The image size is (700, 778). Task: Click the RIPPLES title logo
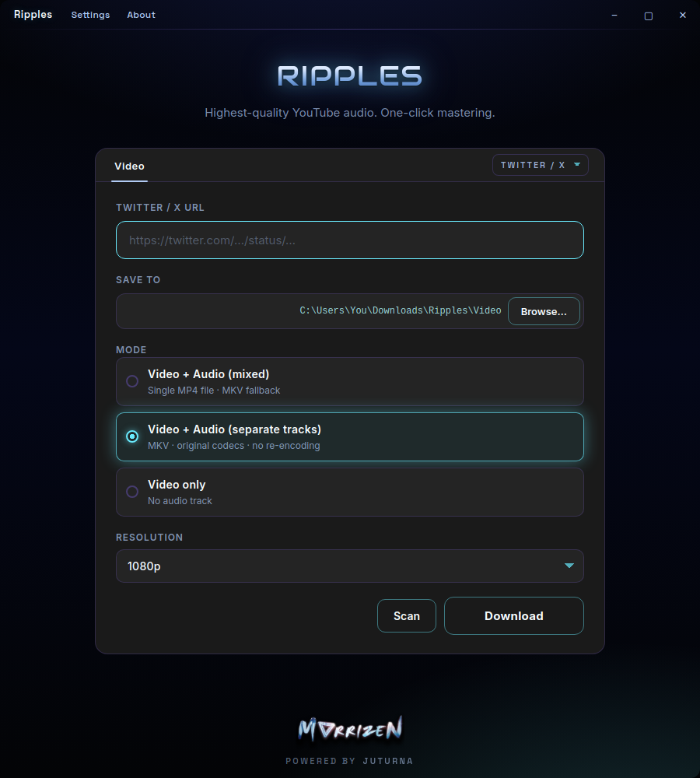point(350,76)
